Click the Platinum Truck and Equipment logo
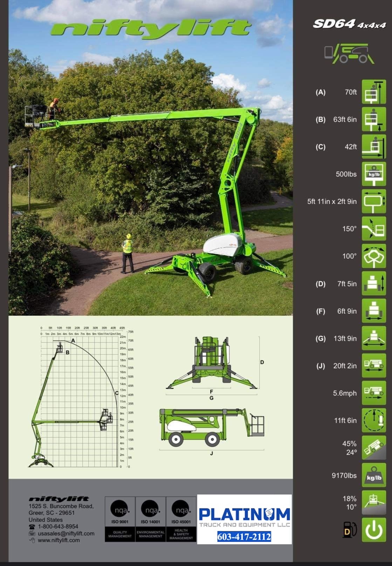392x566 pixels. click(x=244, y=517)
